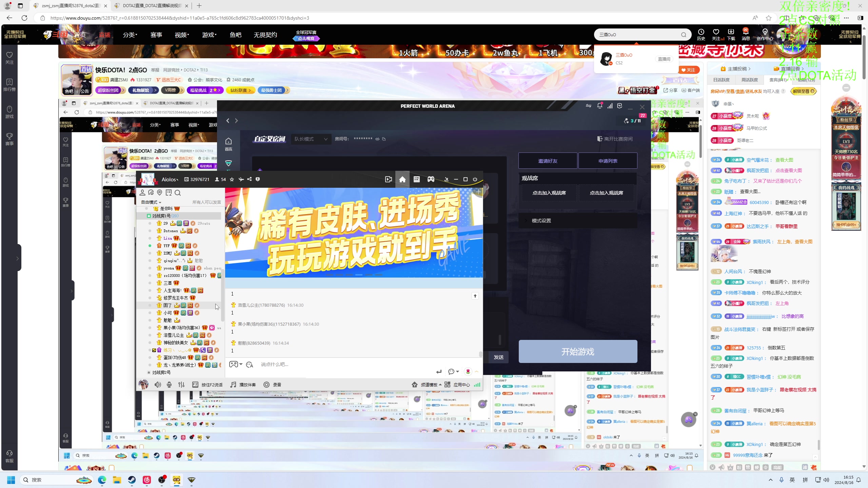Open the emoji font icon in YY chat
Viewport: 868px width, 488px height.
pos(250,365)
